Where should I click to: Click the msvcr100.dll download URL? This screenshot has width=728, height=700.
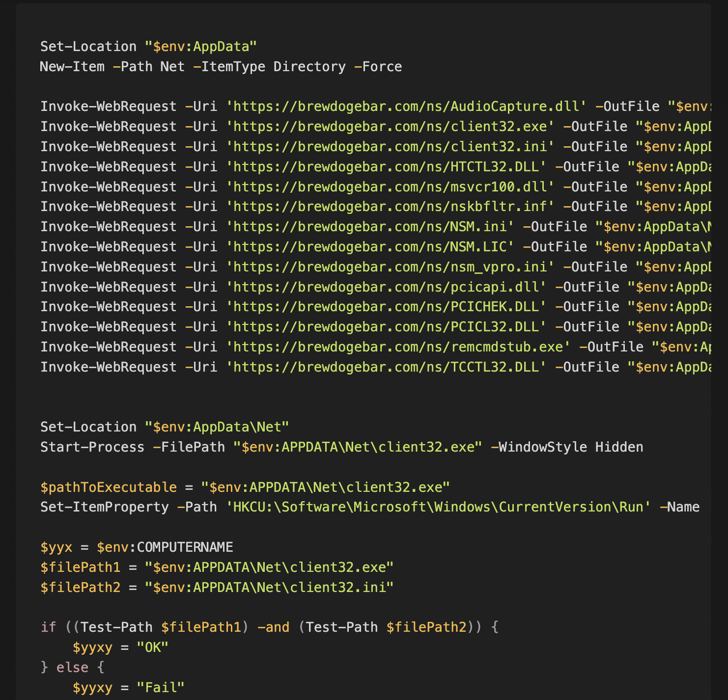390,187
